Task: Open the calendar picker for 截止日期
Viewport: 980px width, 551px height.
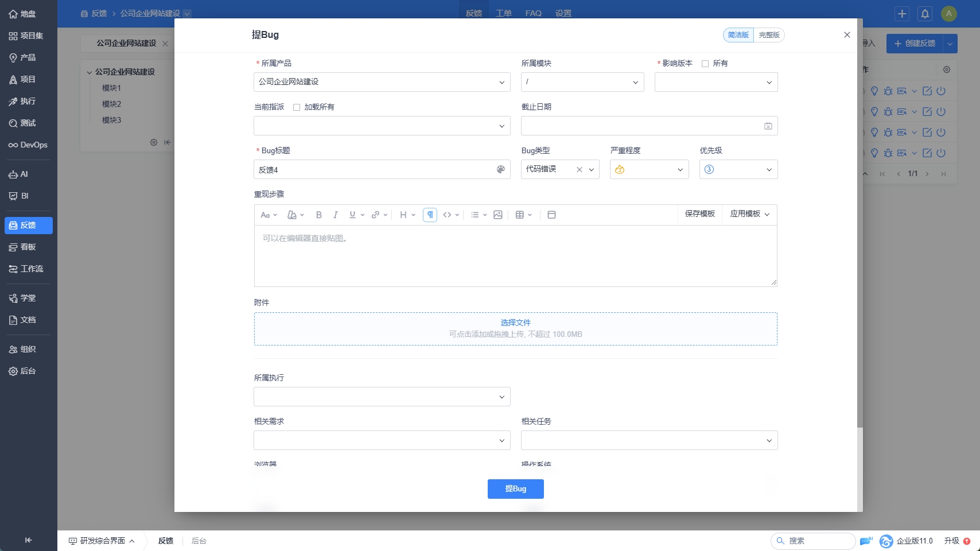Action: (768, 126)
